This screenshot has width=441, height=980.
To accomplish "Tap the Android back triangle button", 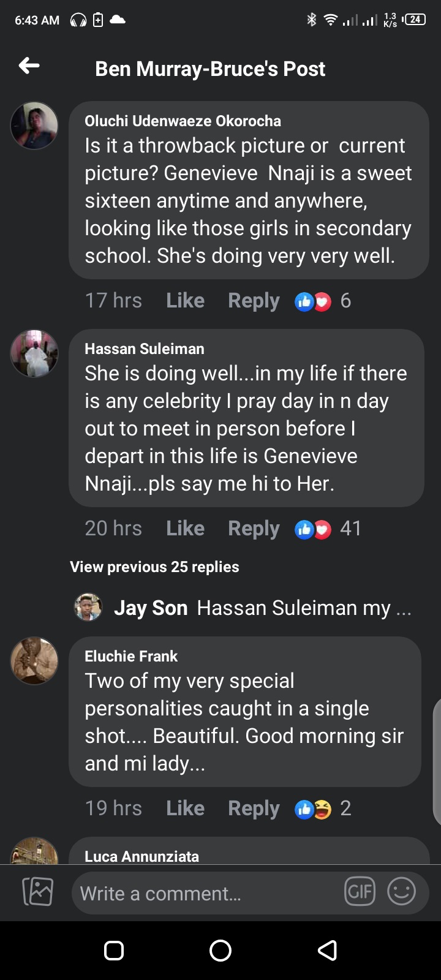I will point(328,950).
